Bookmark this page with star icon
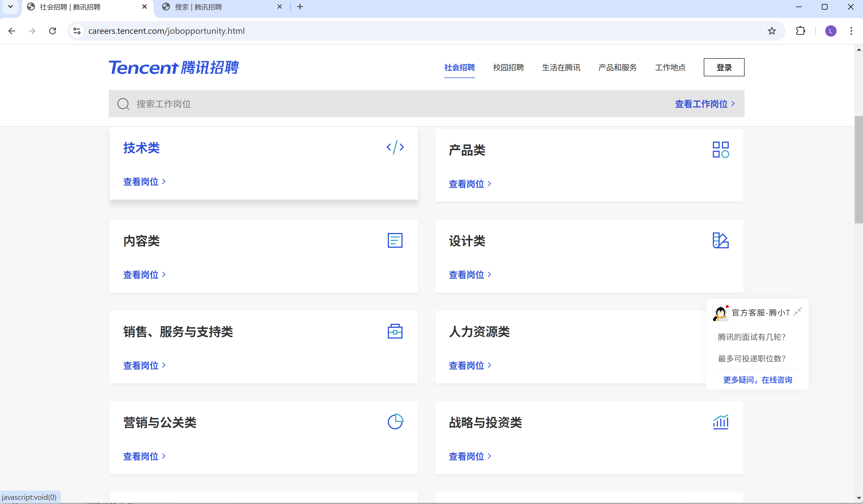Screen dimensions: 863x504 tap(772, 31)
